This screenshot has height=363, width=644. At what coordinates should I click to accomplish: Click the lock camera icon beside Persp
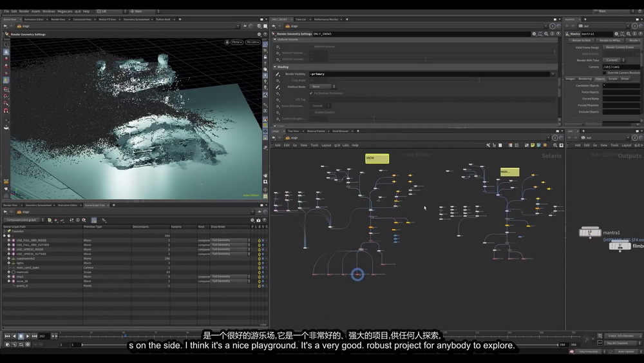pyautogui.click(x=227, y=42)
